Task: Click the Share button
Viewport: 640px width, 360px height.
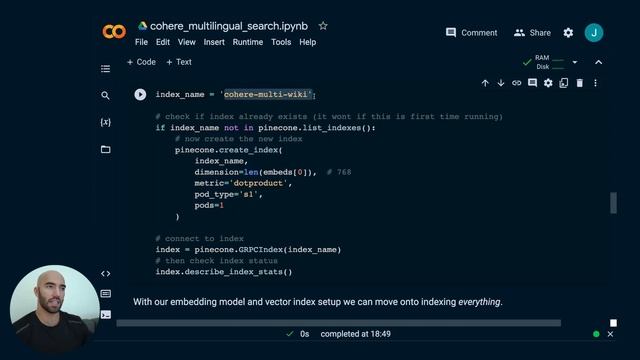Action: (532, 33)
